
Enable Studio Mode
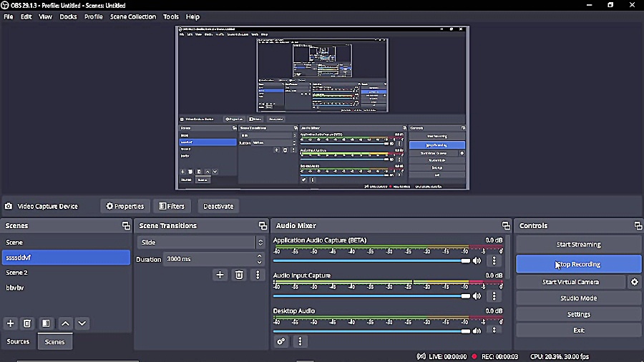(x=579, y=298)
